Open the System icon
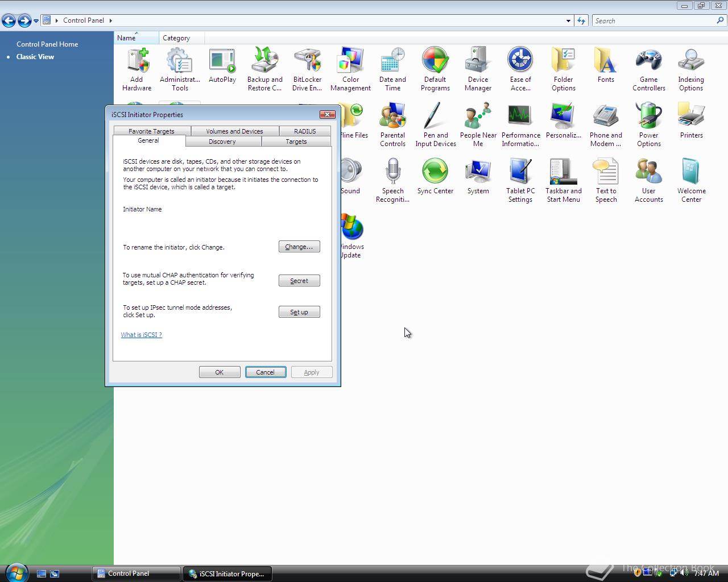Viewport: 728px width, 582px height. (478, 177)
